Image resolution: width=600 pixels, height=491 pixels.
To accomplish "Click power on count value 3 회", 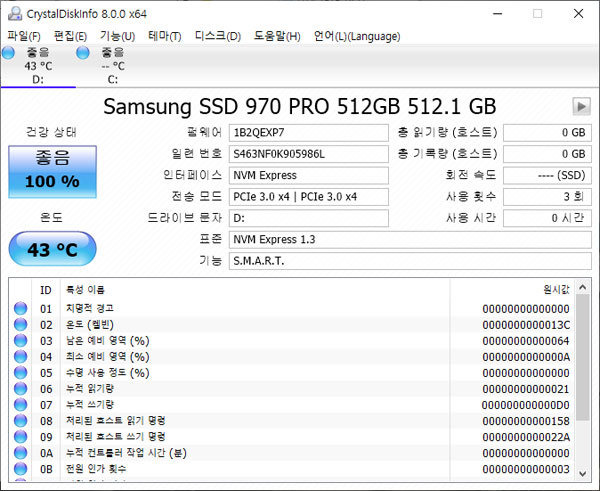I will [x=547, y=197].
